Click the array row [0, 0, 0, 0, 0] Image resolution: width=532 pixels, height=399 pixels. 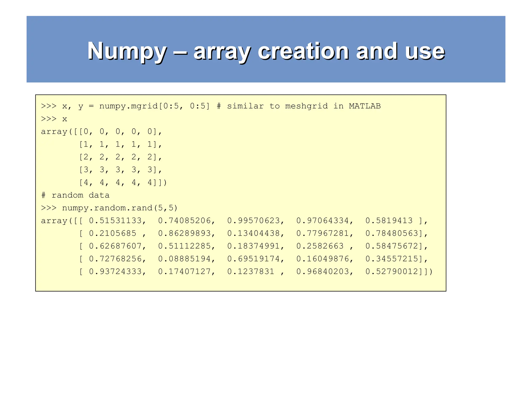coord(118,132)
